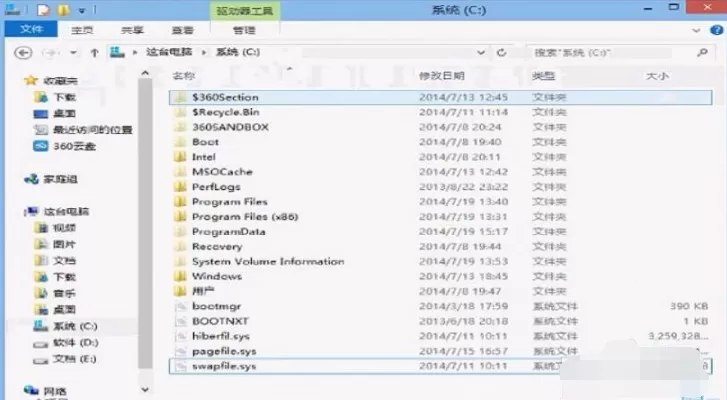Switch to the 主页 ribbon tab

click(82, 30)
